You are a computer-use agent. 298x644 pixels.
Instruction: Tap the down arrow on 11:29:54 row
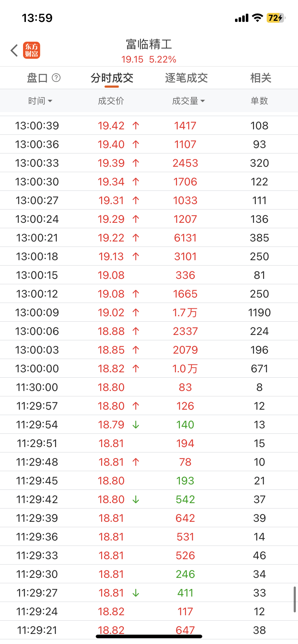pyautogui.click(x=136, y=425)
